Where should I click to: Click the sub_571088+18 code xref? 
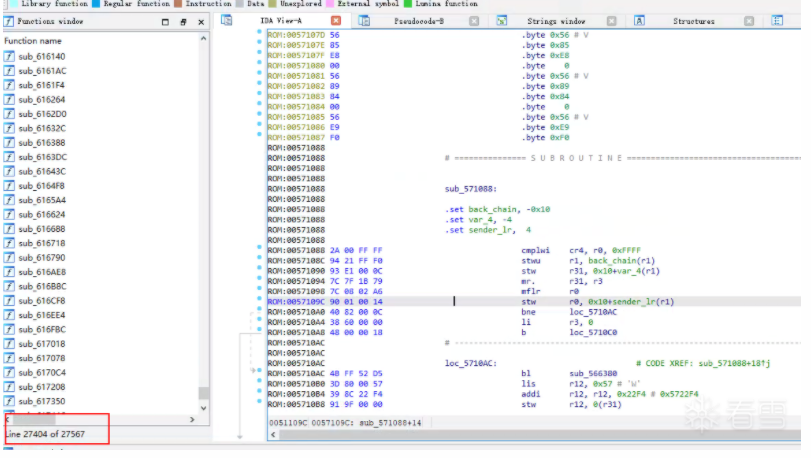[x=734, y=364]
